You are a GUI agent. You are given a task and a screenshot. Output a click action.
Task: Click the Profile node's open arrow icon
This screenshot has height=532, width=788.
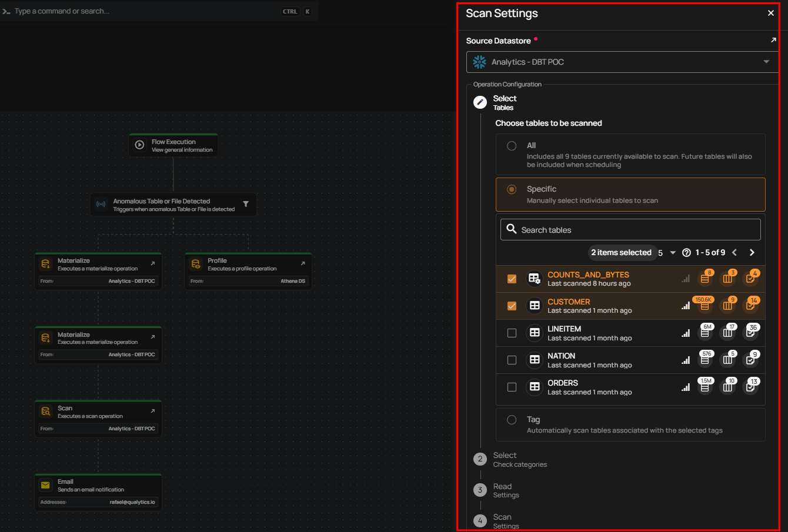pyautogui.click(x=303, y=263)
